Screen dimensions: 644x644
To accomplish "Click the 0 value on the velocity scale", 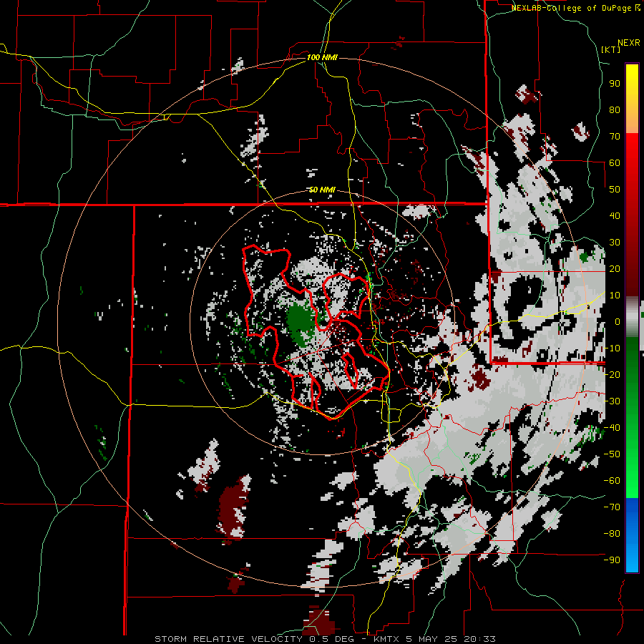I will pyautogui.click(x=618, y=322).
